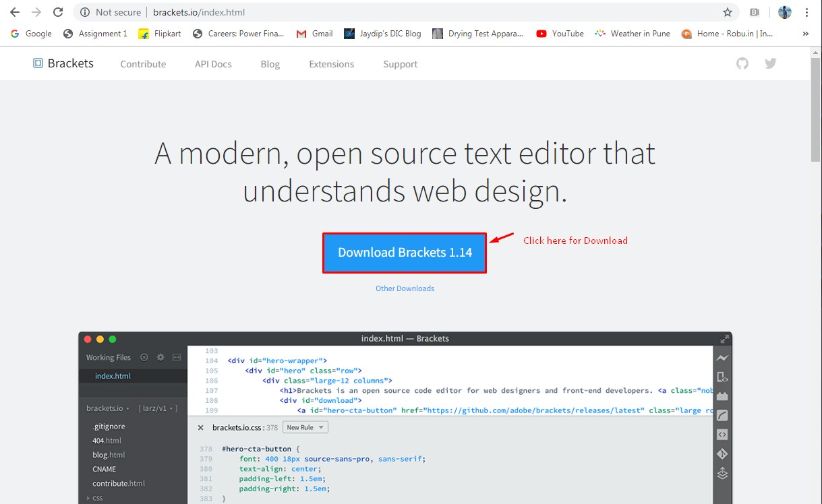Open the Weather in Pune bookmark

[x=633, y=33]
